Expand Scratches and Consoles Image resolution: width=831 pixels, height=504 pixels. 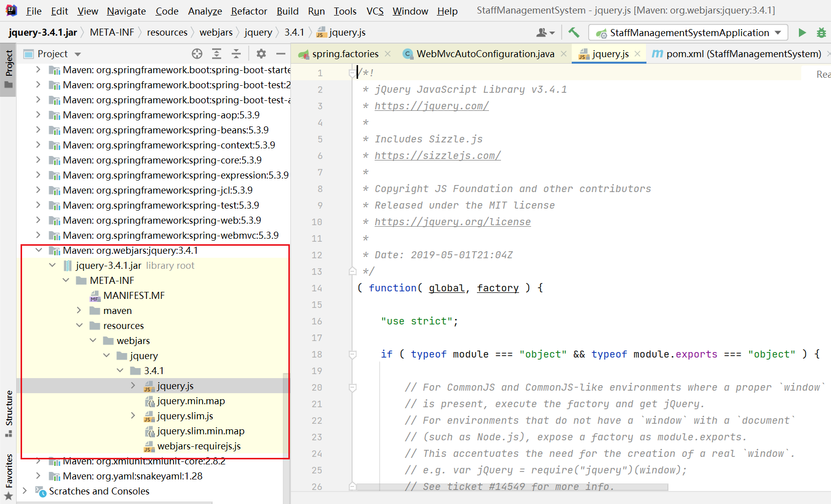point(25,491)
